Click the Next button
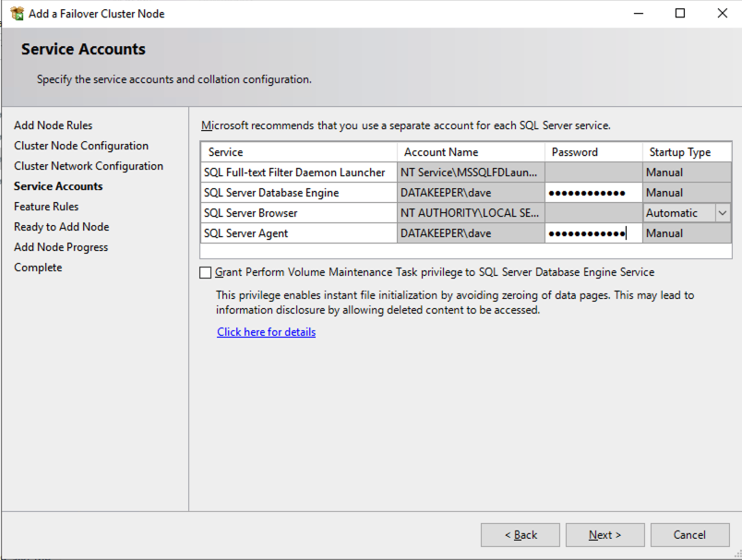This screenshot has width=742, height=560. pyautogui.click(x=604, y=535)
